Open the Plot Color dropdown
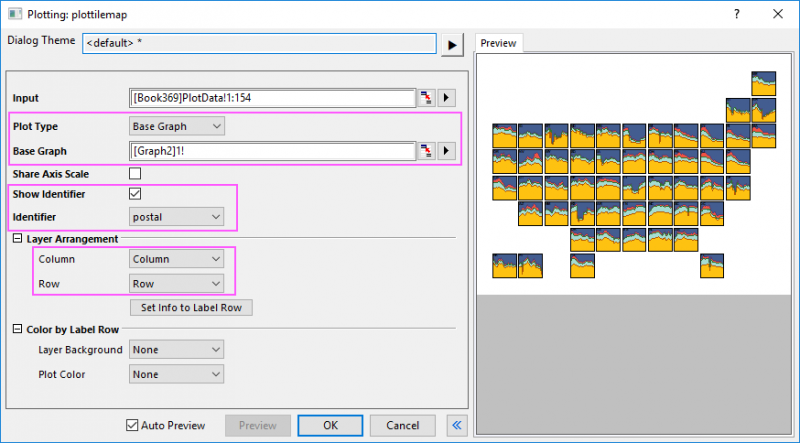Screen dimensions: 800x443 175,374
